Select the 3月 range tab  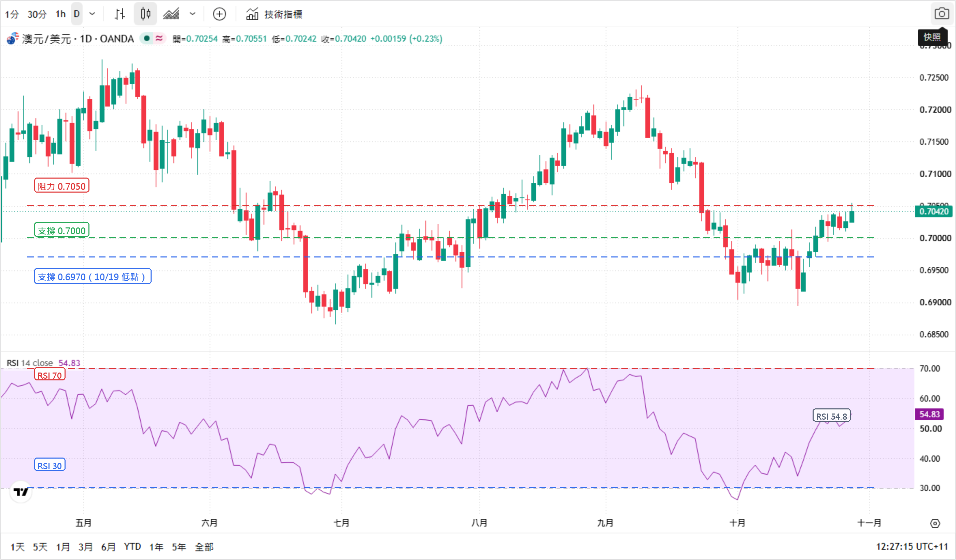click(x=85, y=547)
